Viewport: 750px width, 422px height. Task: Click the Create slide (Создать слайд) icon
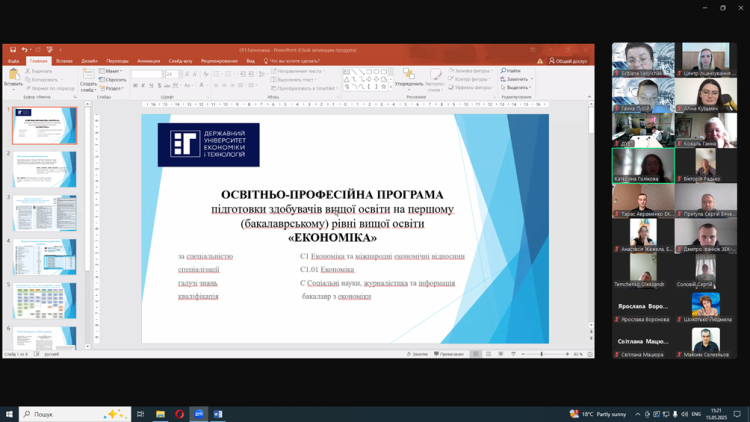(x=88, y=76)
